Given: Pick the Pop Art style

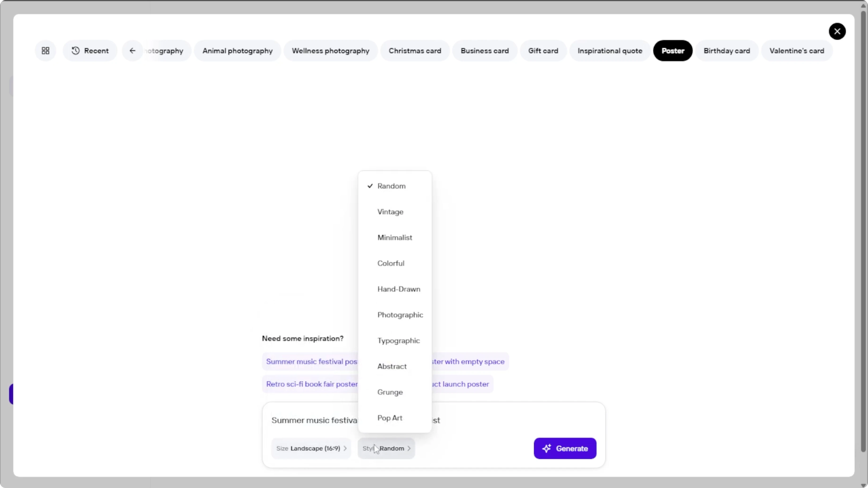Looking at the screenshot, I should tap(395, 418).
